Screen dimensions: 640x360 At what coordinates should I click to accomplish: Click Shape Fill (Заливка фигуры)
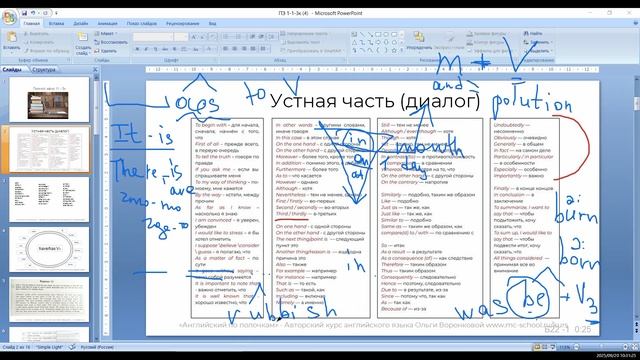(487, 33)
